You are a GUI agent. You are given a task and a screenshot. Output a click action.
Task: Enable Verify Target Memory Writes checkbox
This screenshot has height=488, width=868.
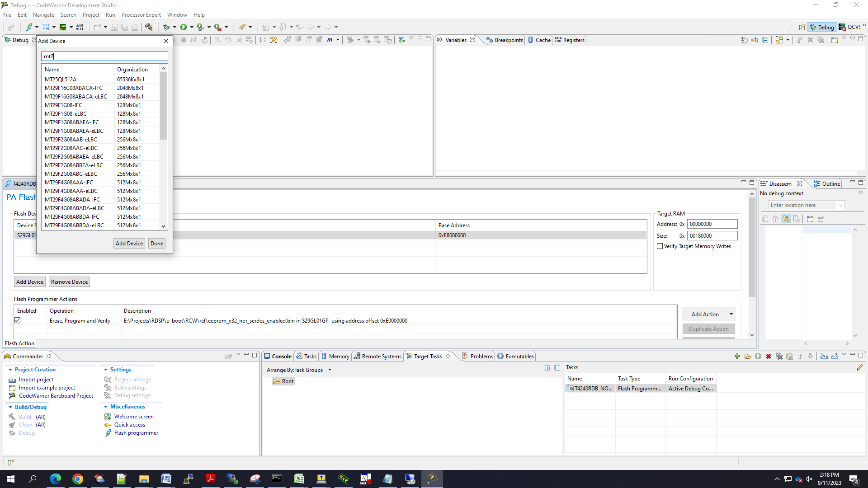point(660,246)
